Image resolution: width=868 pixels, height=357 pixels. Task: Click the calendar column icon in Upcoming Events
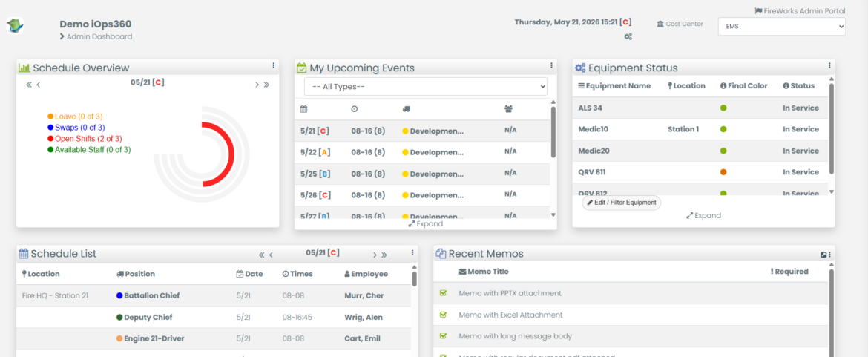pyautogui.click(x=304, y=109)
